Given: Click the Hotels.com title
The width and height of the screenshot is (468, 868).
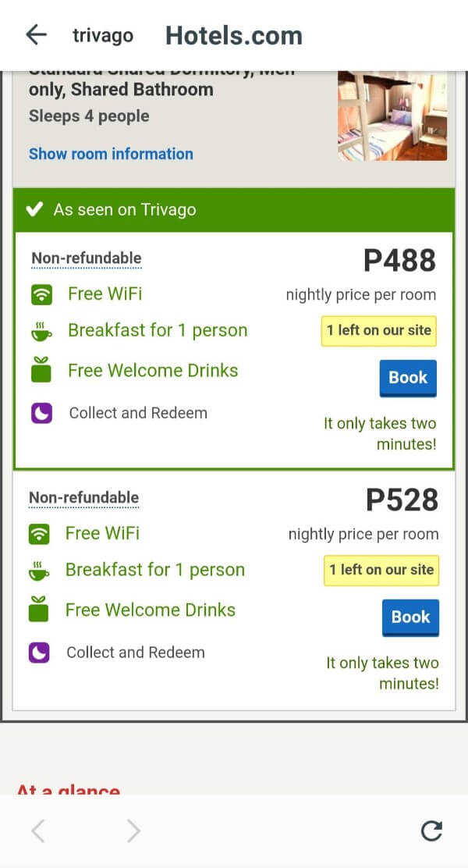Looking at the screenshot, I should (233, 36).
